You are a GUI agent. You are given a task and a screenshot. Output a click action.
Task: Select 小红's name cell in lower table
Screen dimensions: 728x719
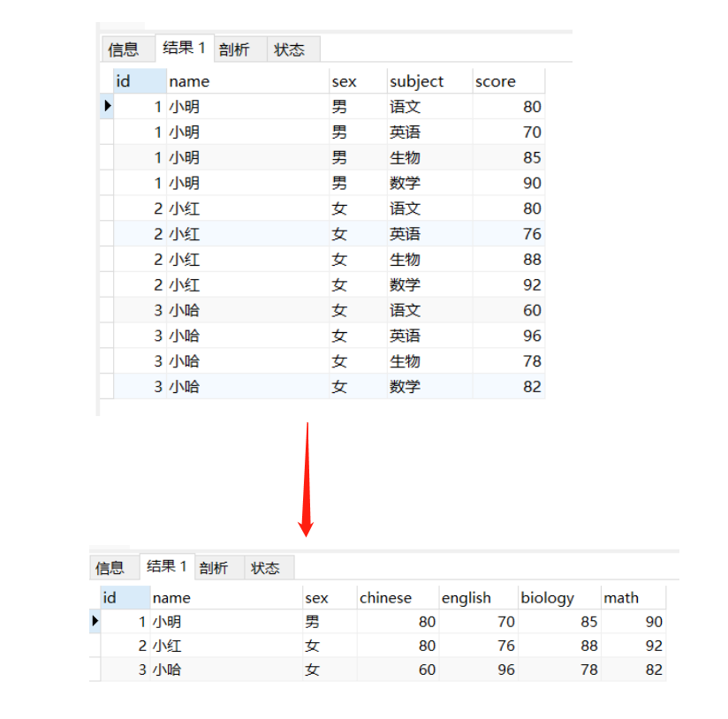(226, 646)
